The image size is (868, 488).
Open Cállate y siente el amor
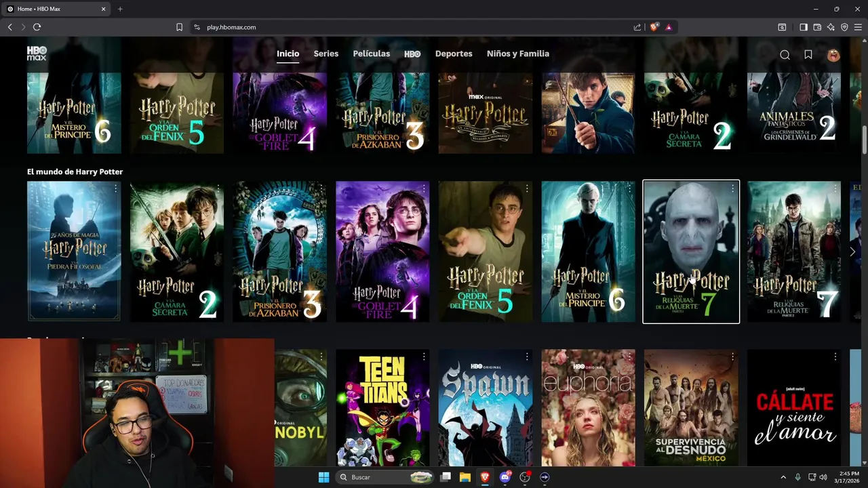point(794,408)
